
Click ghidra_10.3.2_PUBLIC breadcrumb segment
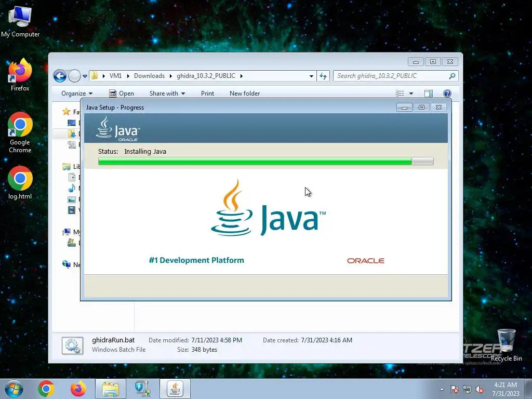[206, 76]
